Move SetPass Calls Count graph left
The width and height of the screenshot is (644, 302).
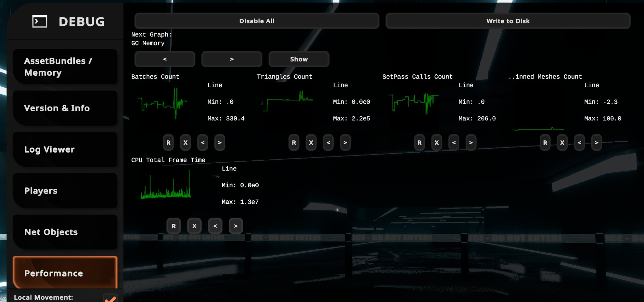click(454, 143)
